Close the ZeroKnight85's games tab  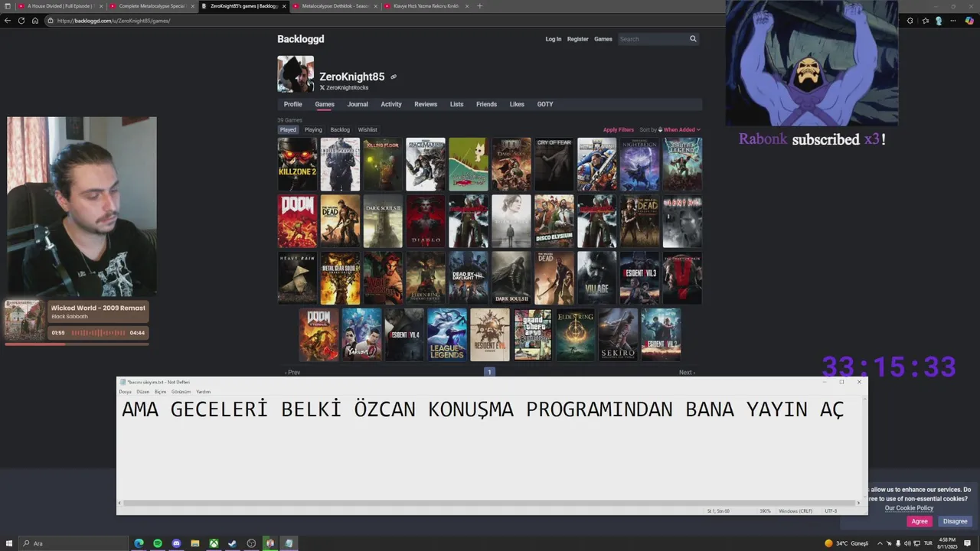point(284,6)
